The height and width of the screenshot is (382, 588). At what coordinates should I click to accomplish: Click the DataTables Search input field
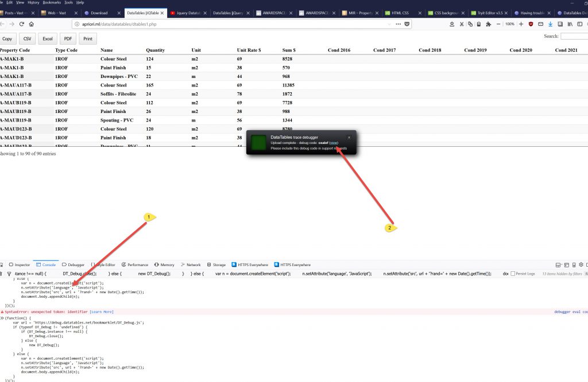tap(574, 36)
